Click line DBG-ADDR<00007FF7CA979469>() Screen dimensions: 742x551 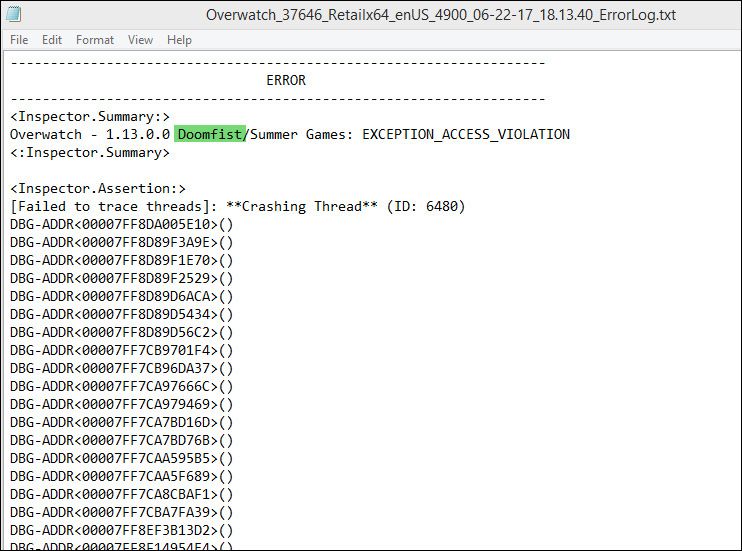(x=122, y=404)
